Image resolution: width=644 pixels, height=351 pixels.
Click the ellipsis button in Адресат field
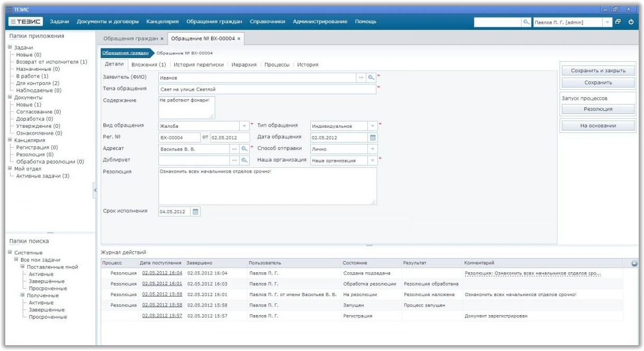tap(234, 149)
